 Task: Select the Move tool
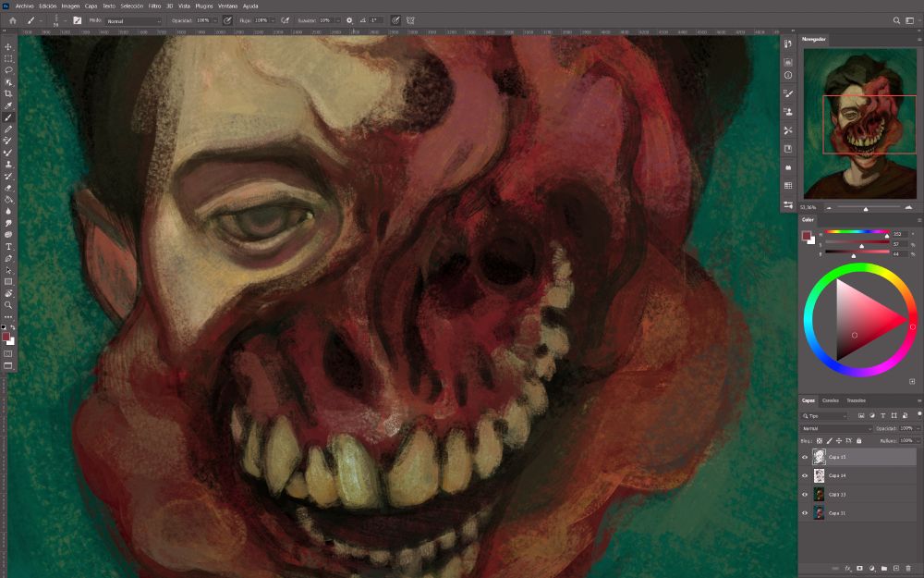[x=8, y=47]
